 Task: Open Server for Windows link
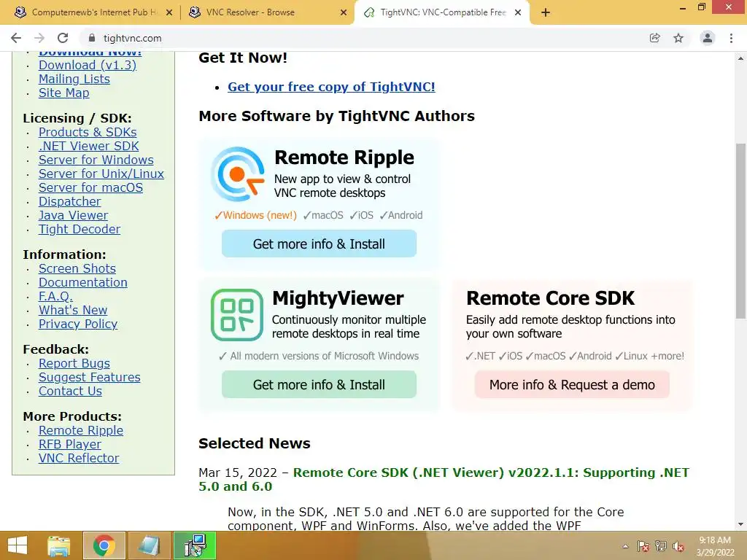point(96,160)
